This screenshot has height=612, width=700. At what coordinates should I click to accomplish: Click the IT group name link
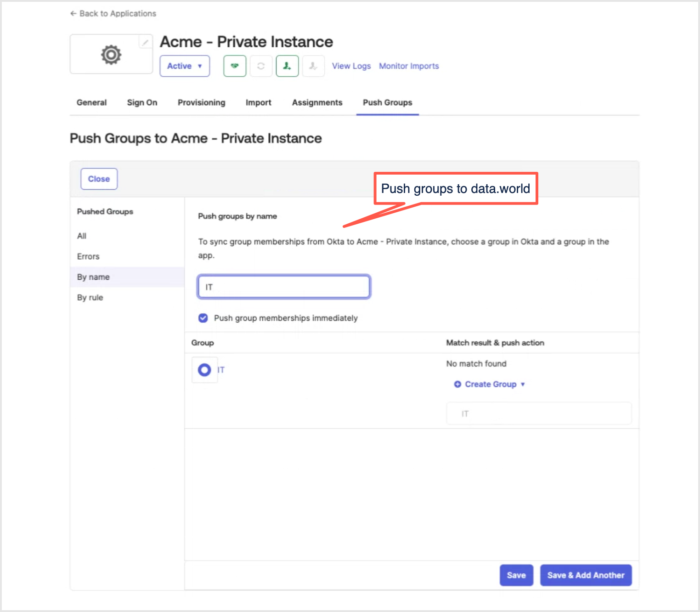(x=221, y=370)
